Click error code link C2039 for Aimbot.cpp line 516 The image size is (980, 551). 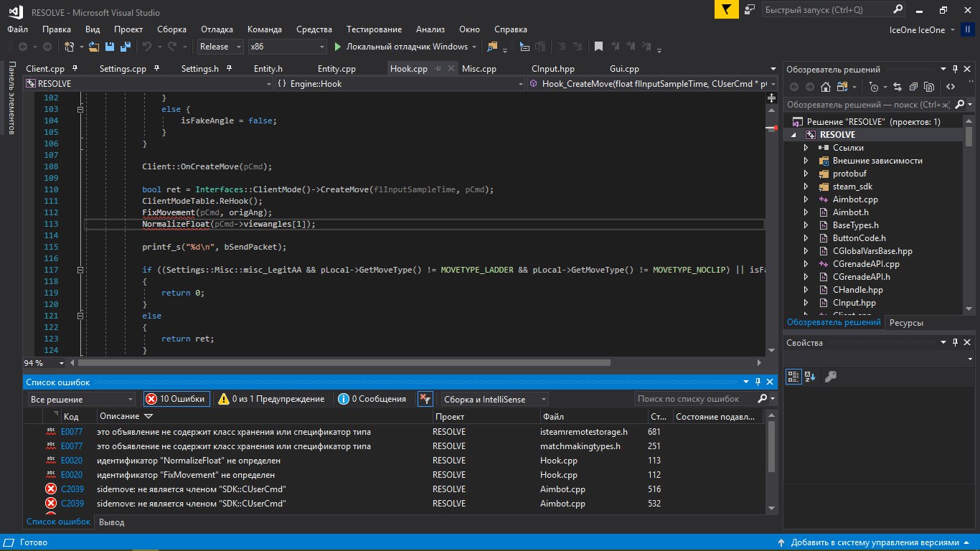pos(72,489)
